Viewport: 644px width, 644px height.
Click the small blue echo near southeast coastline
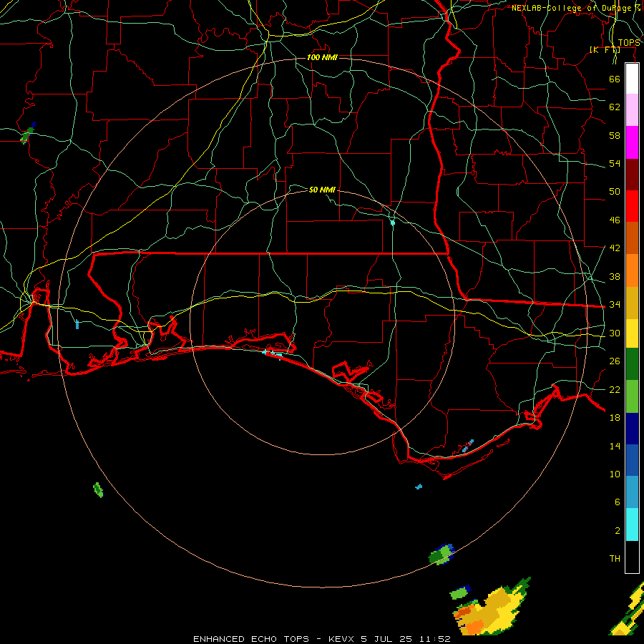(x=468, y=446)
